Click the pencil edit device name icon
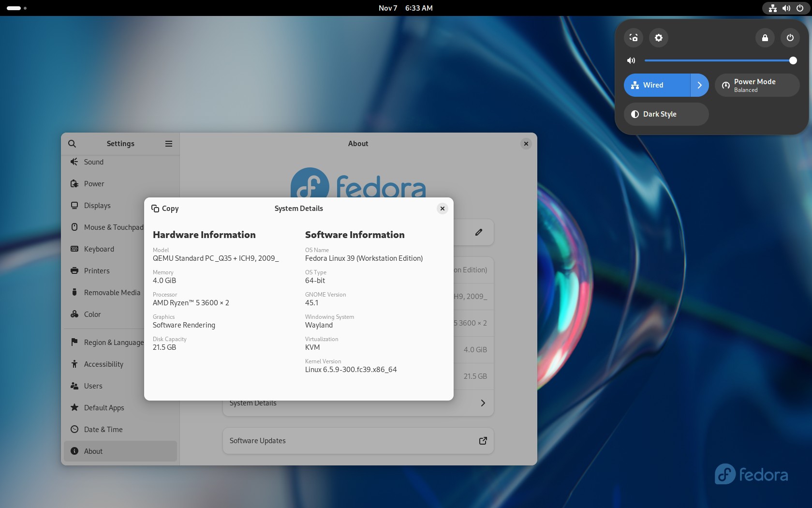The image size is (812, 508). coord(479,232)
